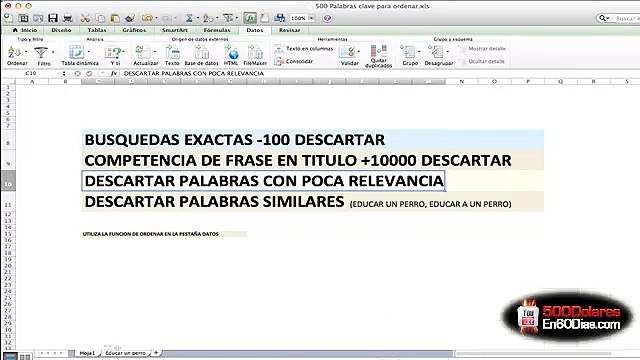Switch to the Inicio ribbon tab
The width and height of the screenshot is (640, 360).
pyautogui.click(x=25, y=30)
